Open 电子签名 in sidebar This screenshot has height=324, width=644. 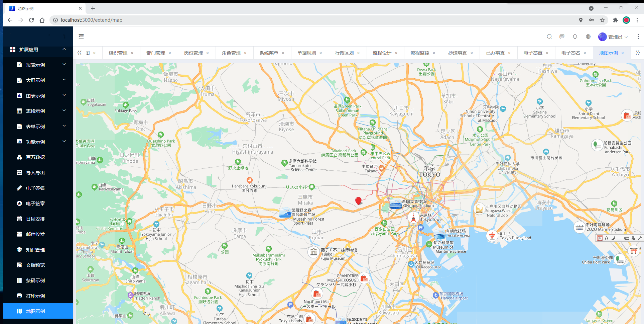tap(37, 188)
